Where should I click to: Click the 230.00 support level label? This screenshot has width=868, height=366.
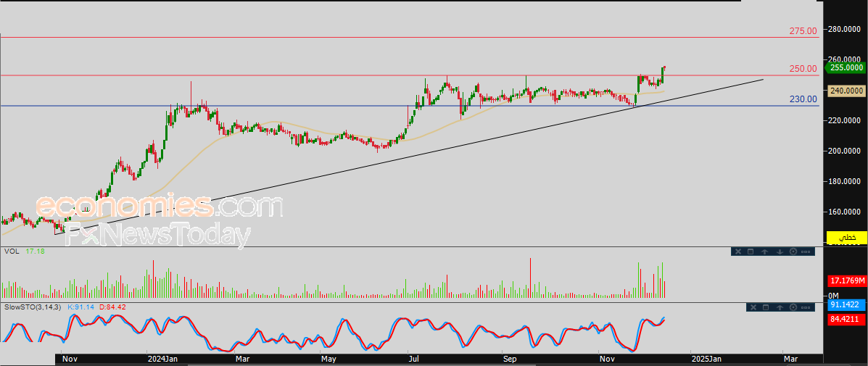[x=803, y=99]
